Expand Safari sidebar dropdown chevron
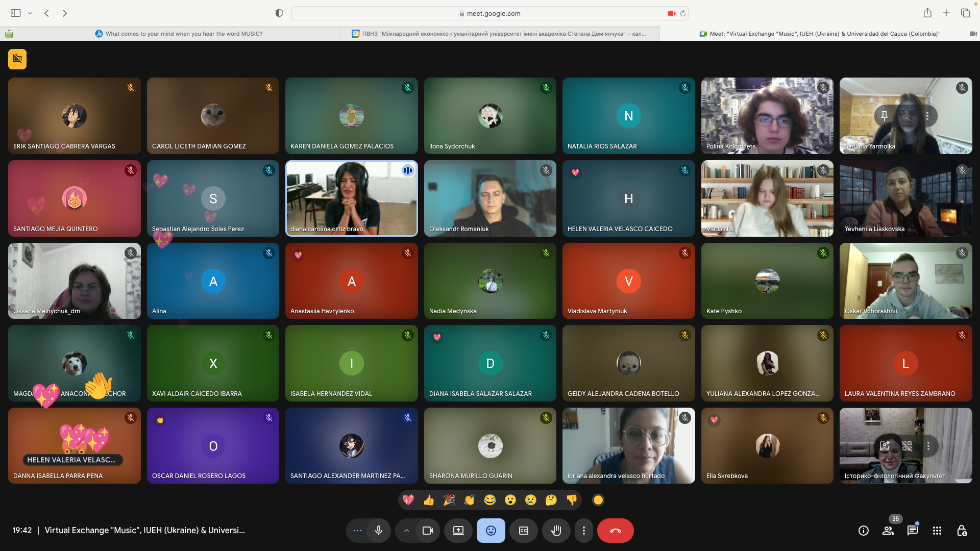This screenshot has height=551, width=980. click(x=30, y=13)
